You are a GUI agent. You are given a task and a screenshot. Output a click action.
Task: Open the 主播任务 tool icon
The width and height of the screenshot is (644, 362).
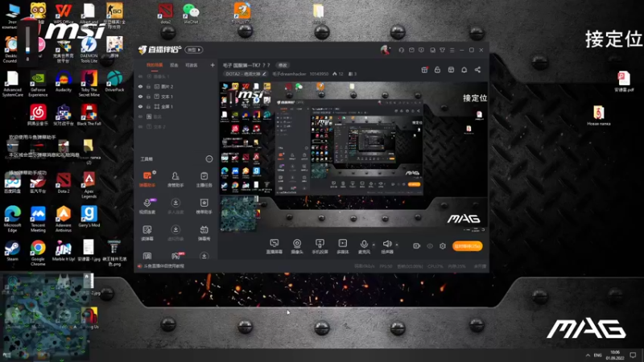(204, 179)
